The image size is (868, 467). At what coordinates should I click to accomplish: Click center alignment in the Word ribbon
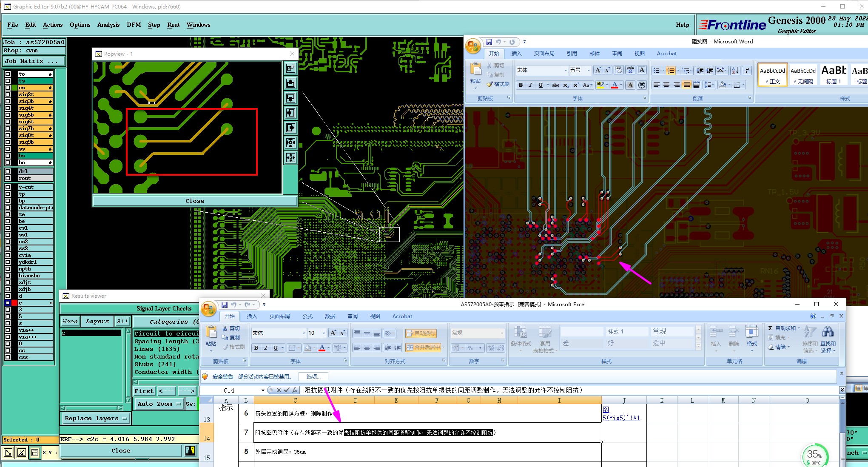click(x=666, y=85)
